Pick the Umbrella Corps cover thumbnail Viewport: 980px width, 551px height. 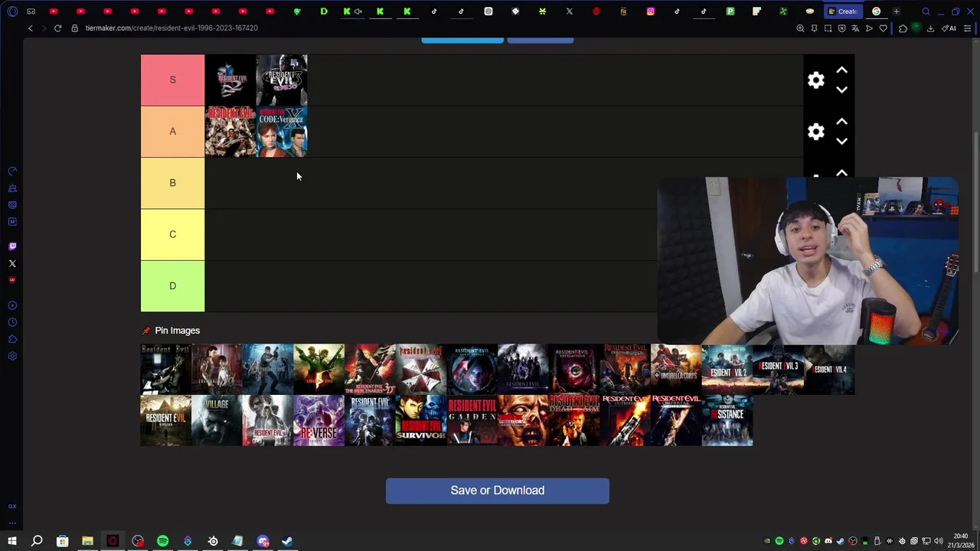676,369
